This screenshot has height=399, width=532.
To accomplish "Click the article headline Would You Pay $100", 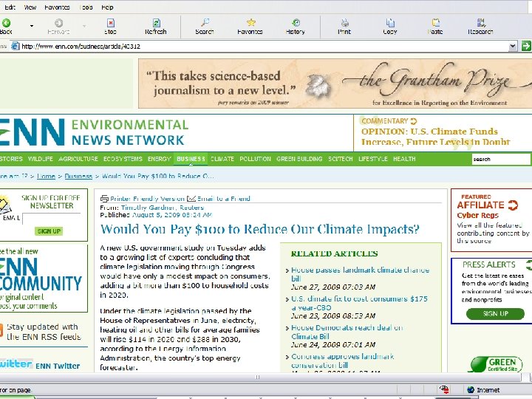I will (259, 229).
